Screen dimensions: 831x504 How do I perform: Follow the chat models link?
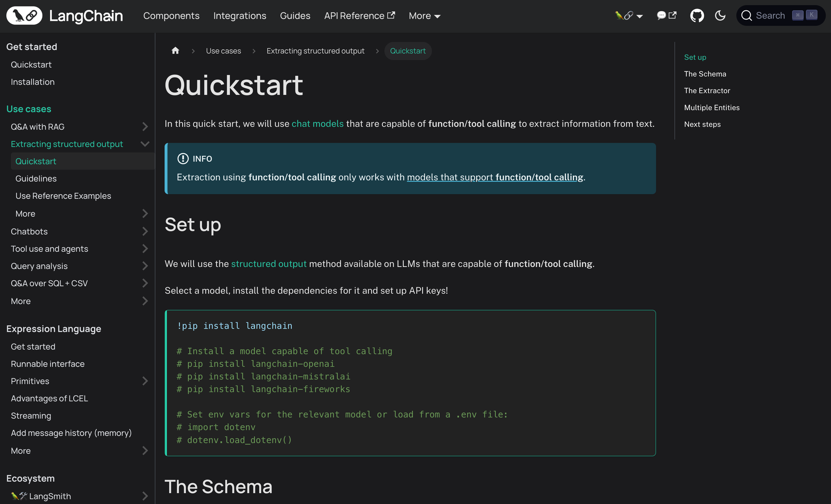(x=317, y=124)
